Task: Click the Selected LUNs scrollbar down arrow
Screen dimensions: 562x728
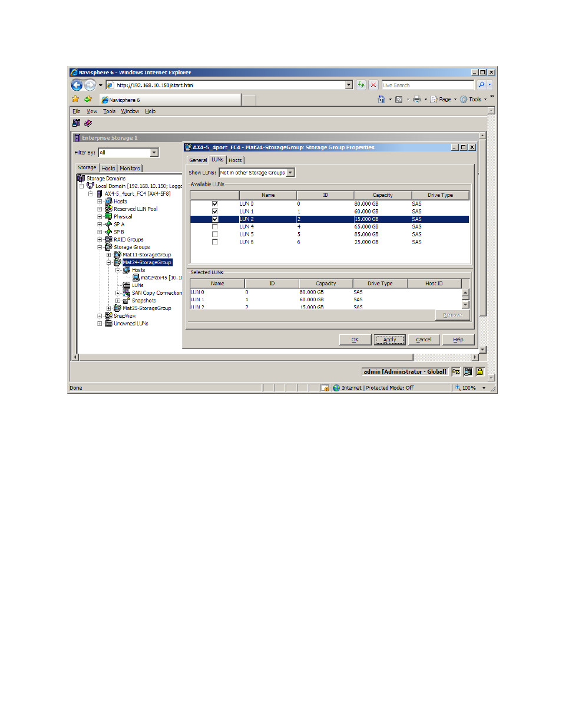Action: [x=465, y=305]
